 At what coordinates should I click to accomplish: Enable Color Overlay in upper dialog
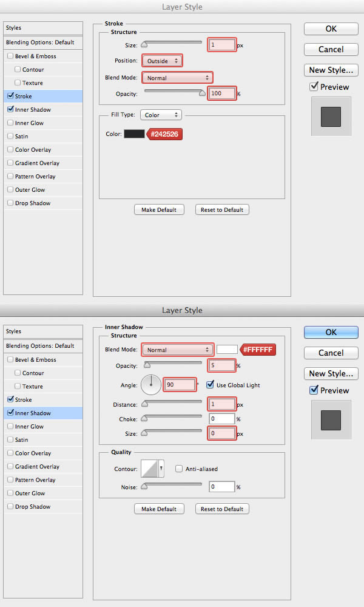pos(10,149)
